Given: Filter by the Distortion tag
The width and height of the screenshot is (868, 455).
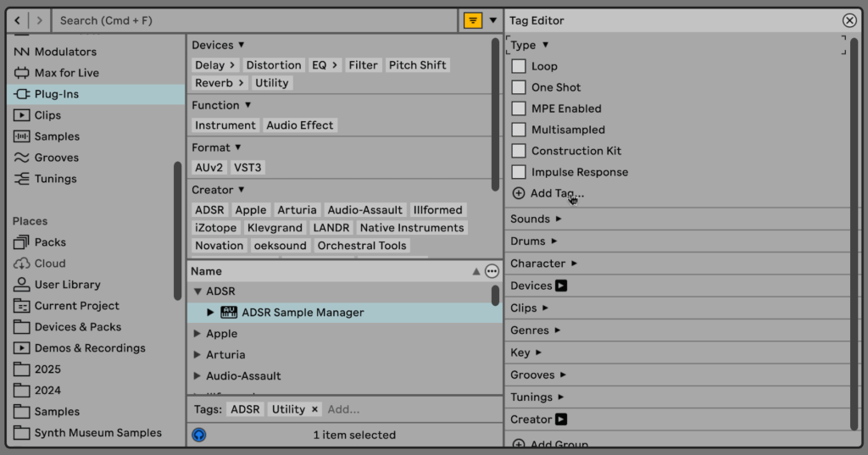Looking at the screenshot, I should point(274,64).
